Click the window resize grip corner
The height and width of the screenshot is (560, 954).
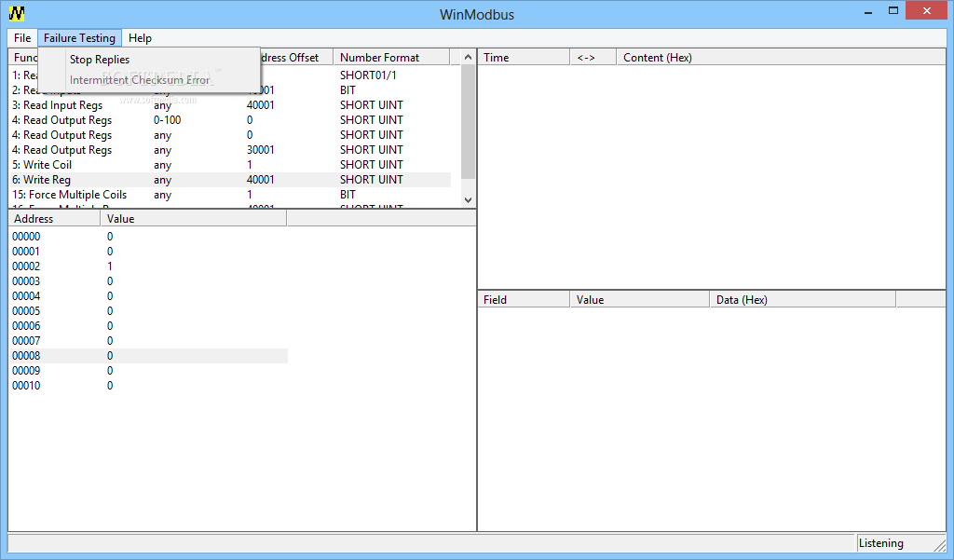940,545
